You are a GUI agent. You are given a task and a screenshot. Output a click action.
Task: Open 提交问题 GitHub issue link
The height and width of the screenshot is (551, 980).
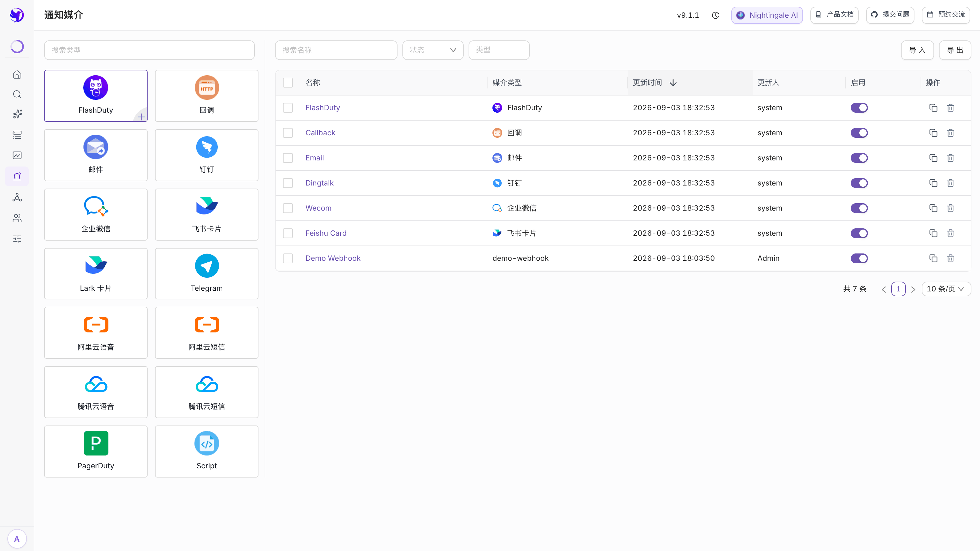coord(890,15)
